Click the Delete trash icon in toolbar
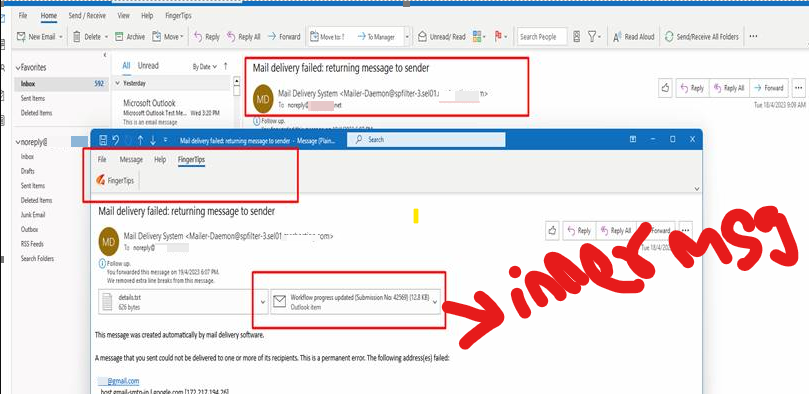This screenshot has height=394, width=809. point(77,37)
